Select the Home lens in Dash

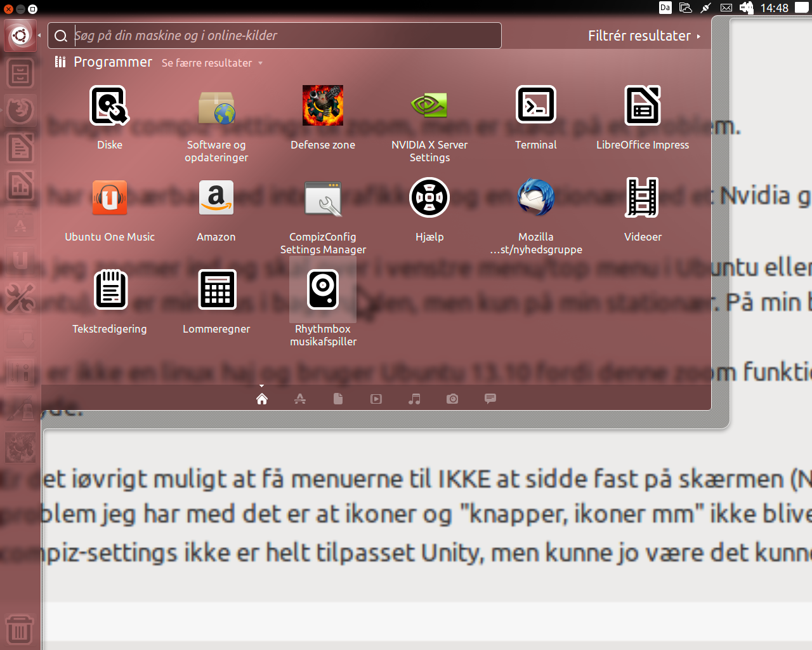click(x=262, y=399)
